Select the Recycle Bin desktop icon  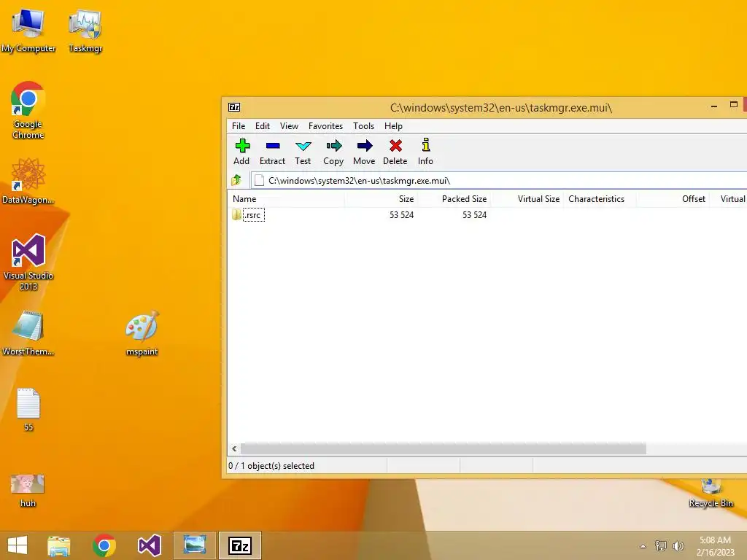[711, 494]
